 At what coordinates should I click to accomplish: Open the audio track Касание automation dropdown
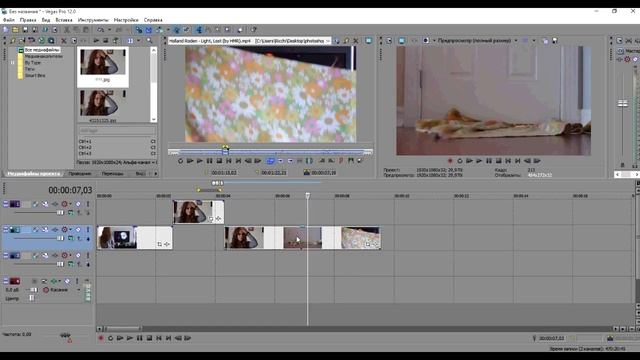(x=79, y=290)
